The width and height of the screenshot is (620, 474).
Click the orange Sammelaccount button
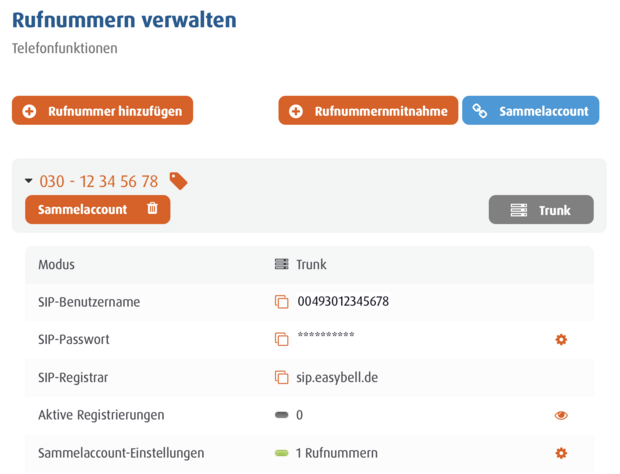click(83, 209)
